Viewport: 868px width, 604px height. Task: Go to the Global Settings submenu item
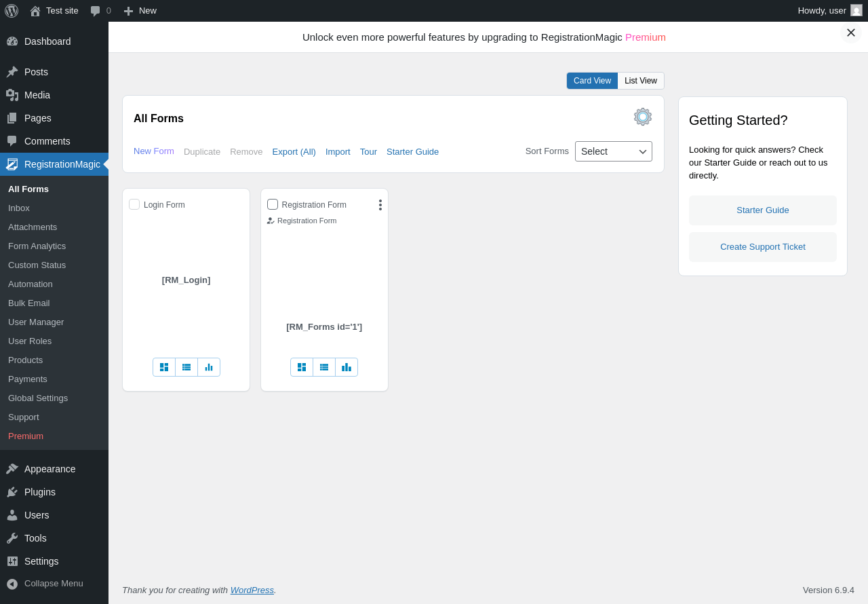(x=38, y=398)
